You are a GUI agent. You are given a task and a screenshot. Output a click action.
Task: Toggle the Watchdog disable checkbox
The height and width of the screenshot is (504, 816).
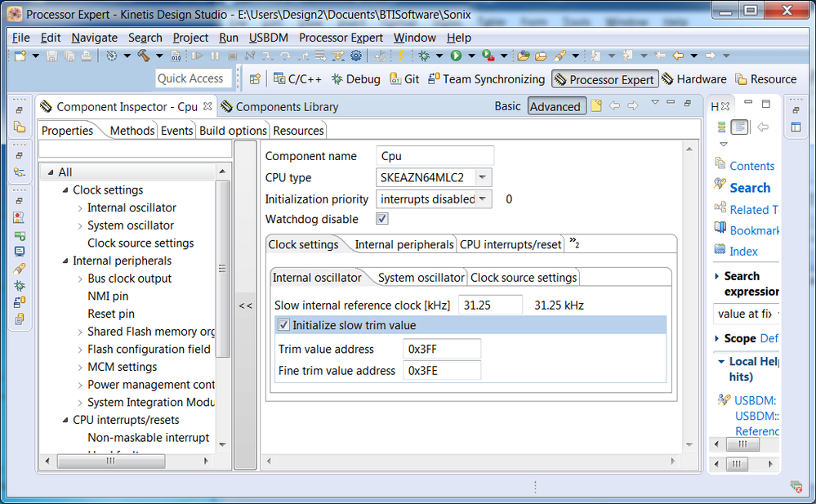(382, 219)
